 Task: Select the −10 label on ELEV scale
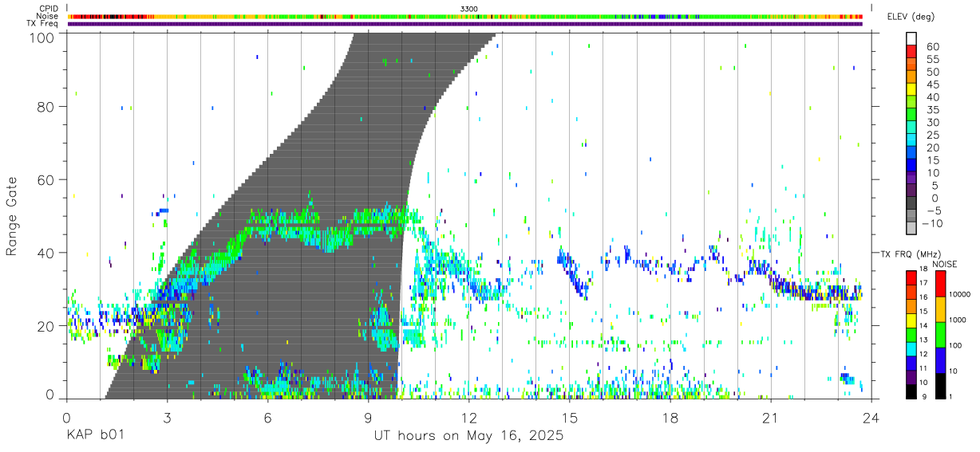931,224
